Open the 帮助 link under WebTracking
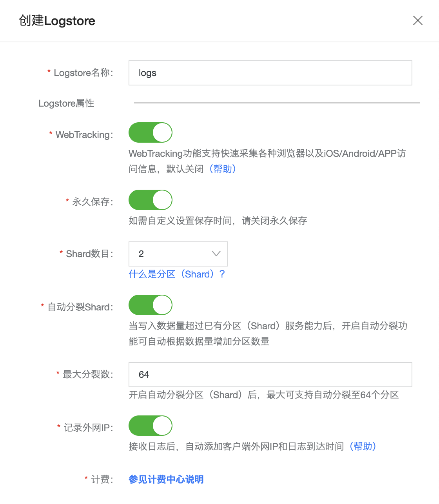Viewport: 439px width, 504px height. coord(222,169)
